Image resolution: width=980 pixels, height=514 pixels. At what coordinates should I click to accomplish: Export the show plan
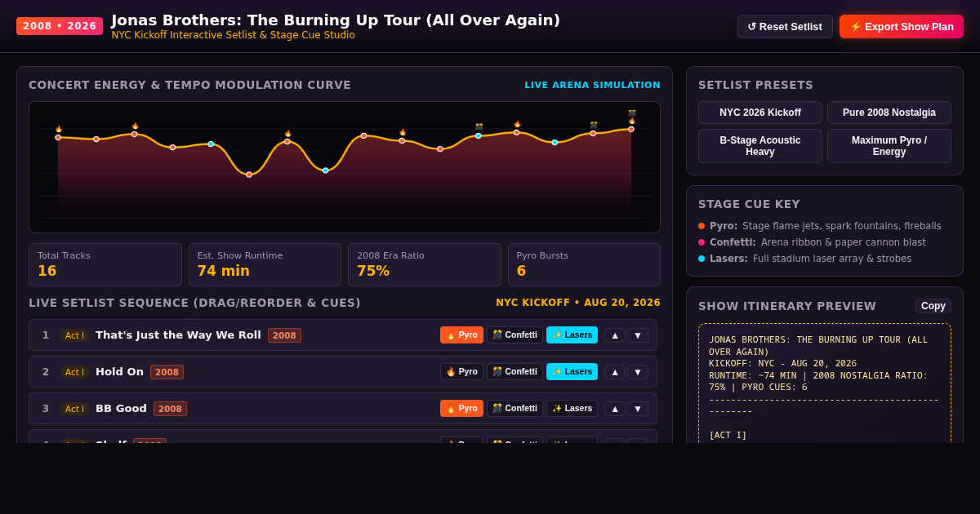click(902, 26)
